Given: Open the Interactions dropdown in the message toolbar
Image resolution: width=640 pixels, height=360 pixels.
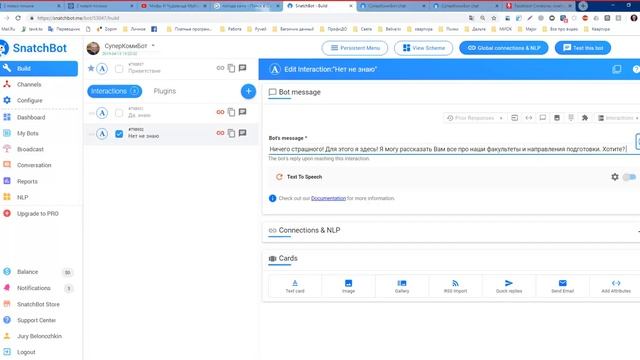Looking at the screenshot, I should [x=618, y=118].
